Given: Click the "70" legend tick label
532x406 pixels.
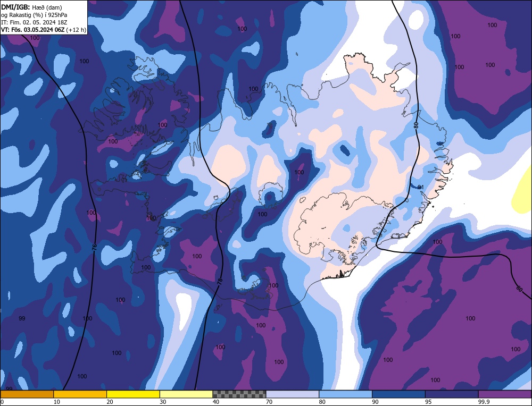Looking at the screenshot, I should tap(269, 402).
